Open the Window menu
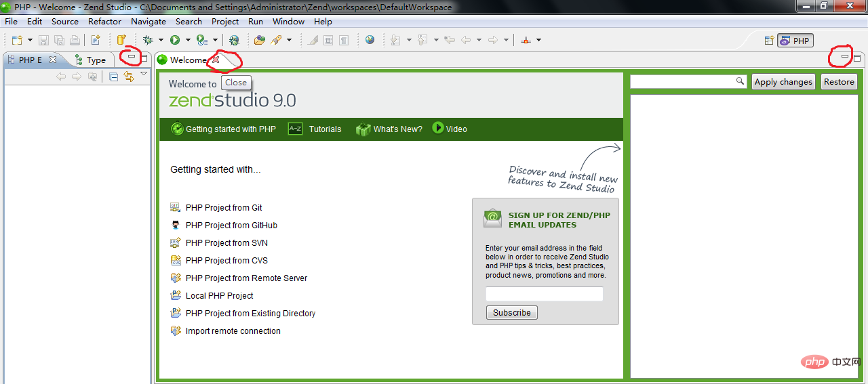The width and height of the screenshot is (868, 384). (288, 21)
